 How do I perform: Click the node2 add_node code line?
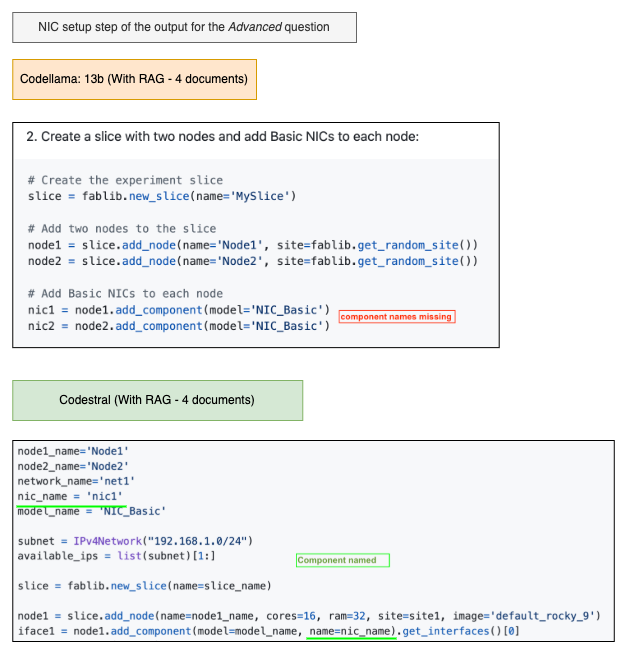tap(252, 261)
